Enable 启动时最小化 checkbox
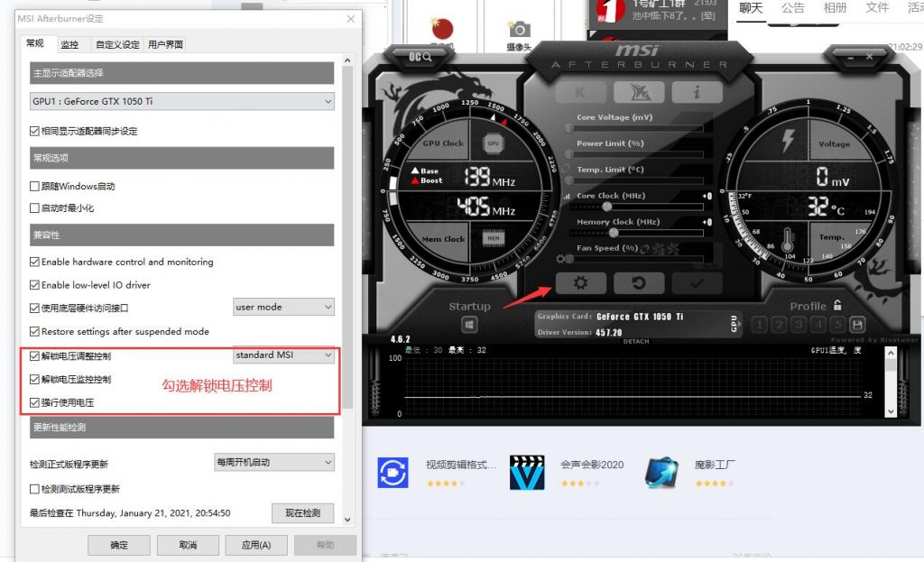The height and width of the screenshot is (562, 924). (x=35, y=208)
